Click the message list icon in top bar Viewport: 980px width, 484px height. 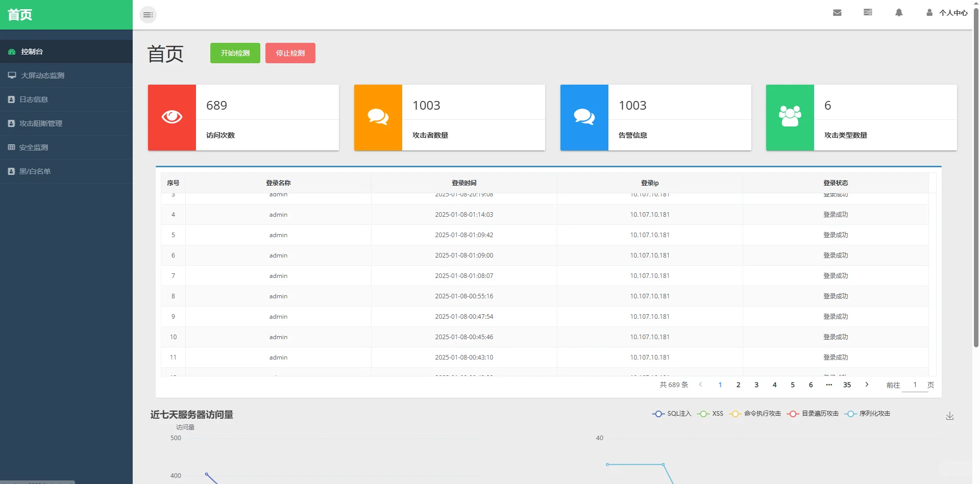[x=868, y=12]
